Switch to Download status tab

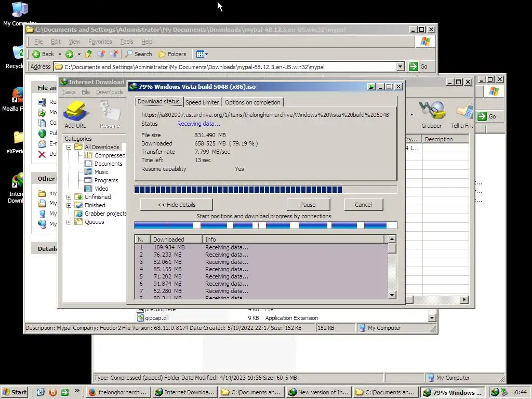point(158,101)
